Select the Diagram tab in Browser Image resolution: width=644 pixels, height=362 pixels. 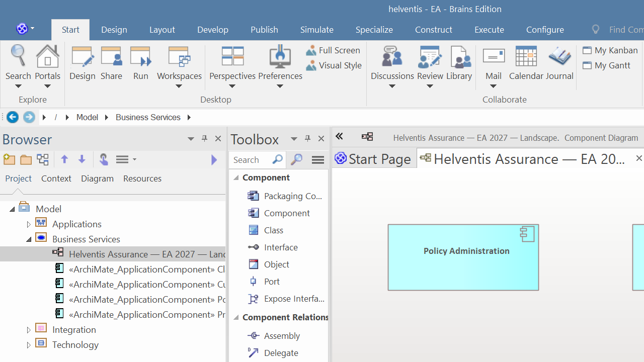point(97,178)
